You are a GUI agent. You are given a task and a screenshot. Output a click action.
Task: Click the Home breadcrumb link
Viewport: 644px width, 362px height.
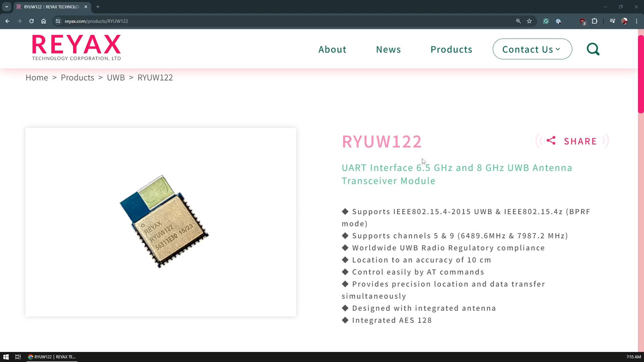tap(37, 77)
